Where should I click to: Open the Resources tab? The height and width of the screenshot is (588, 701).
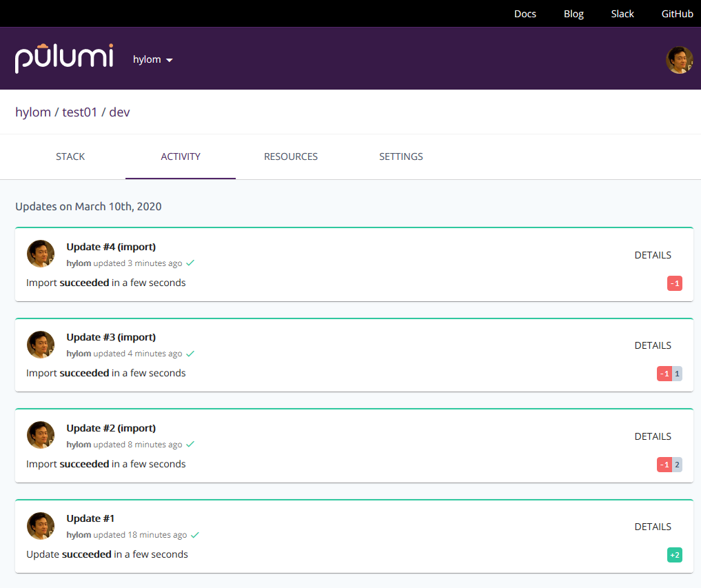click(291, 156)
